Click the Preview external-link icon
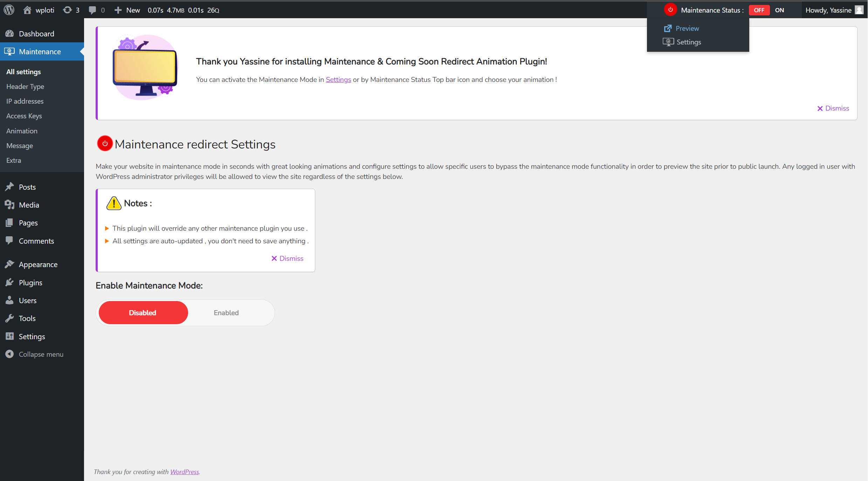This screenshot has width=868, height=481. [x=668, y=28]
